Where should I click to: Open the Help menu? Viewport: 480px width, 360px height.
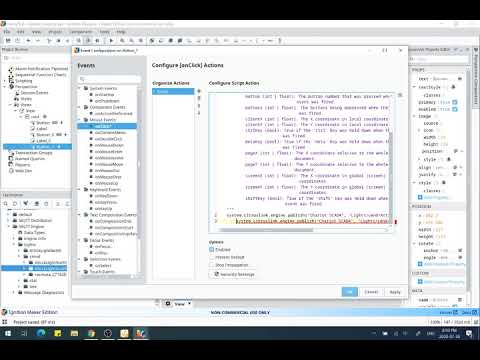pos(121,32)
